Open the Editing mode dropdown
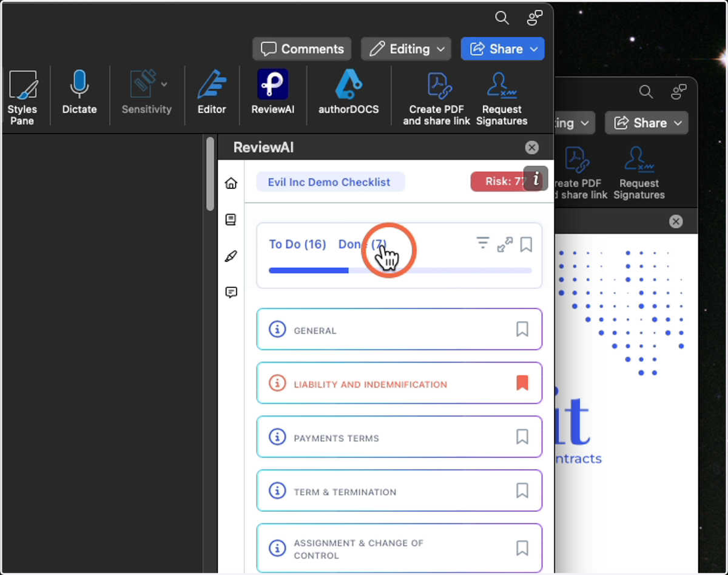 click(406, 49)
